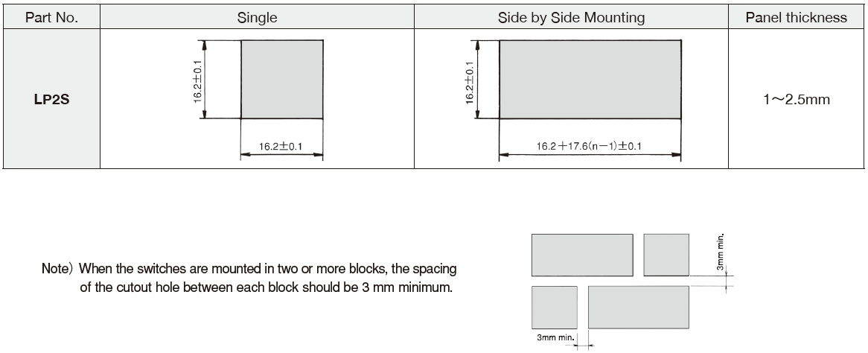868x353 pixels.
Task: Click the horizontal 3mm min. label
Action: [x=555, y=337]
